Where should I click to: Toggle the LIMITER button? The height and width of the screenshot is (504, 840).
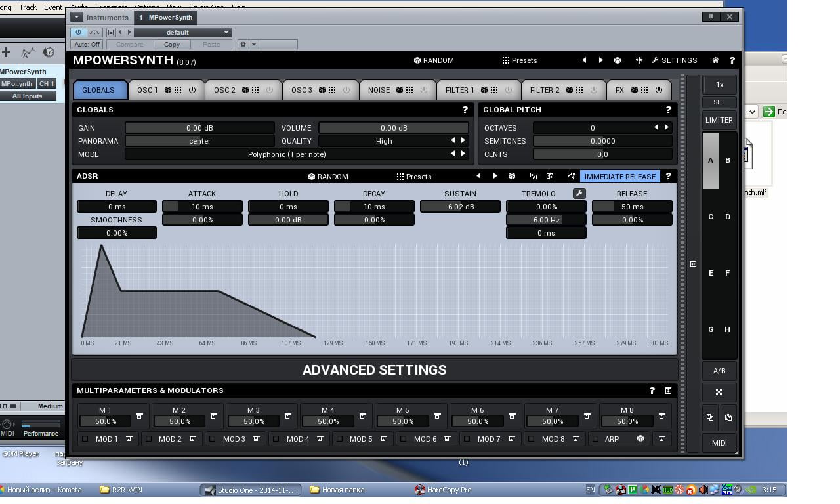click(x=719, y=120)
